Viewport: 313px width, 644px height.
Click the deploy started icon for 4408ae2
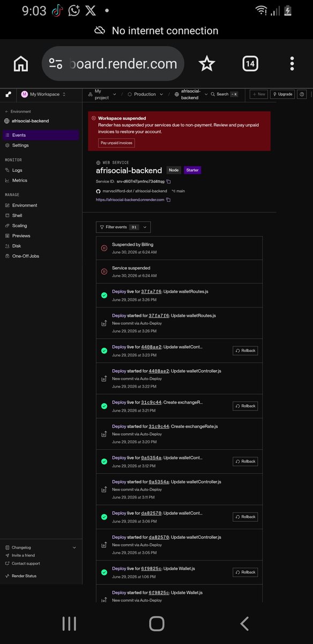click(x=104, y=378)
